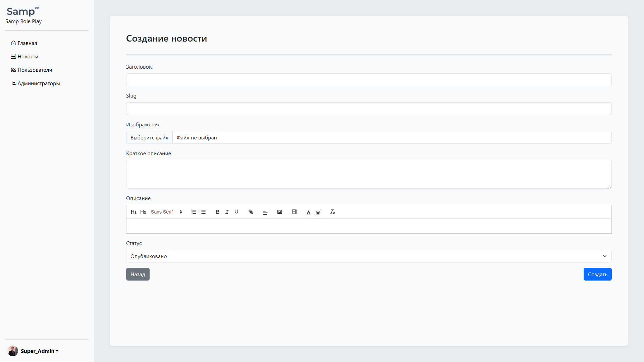Insert a bulleted list

(x=203, y=212)
